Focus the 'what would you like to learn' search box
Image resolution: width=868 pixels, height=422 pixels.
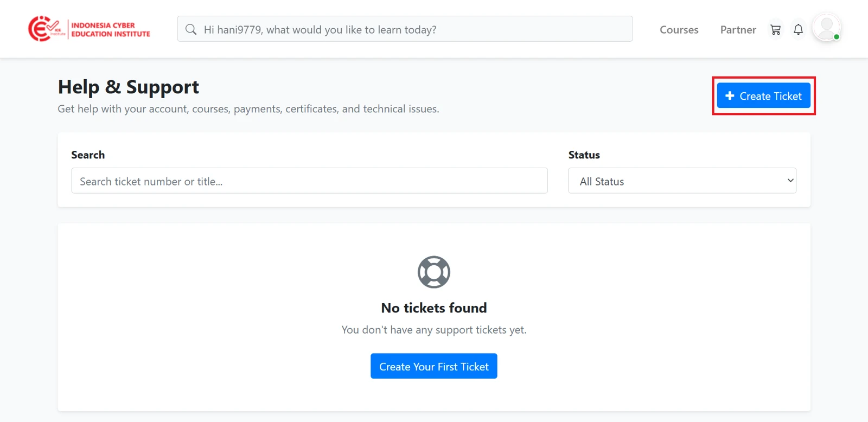[x=405, y=29]
